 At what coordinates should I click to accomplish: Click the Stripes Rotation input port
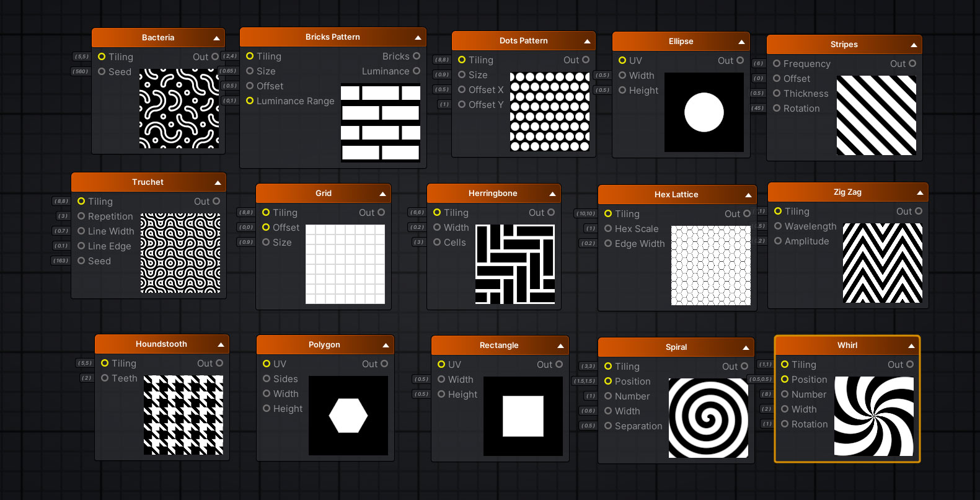point(777,108)
